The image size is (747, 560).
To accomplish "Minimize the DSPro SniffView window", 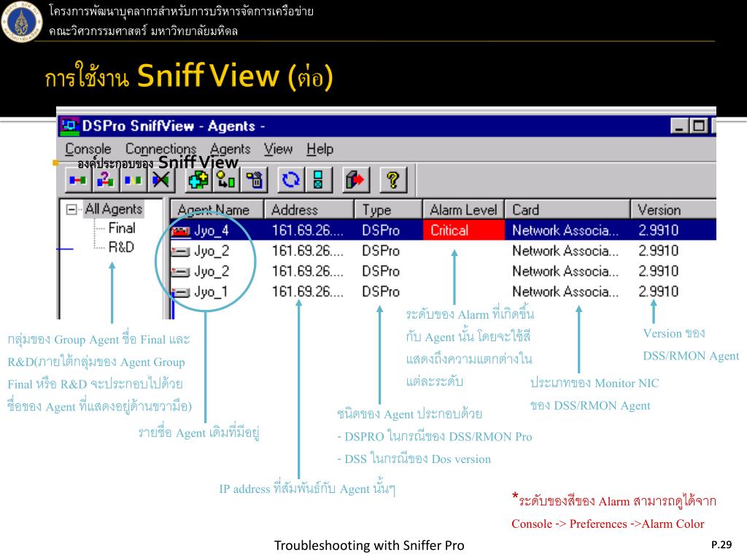I will coord(679,126).
